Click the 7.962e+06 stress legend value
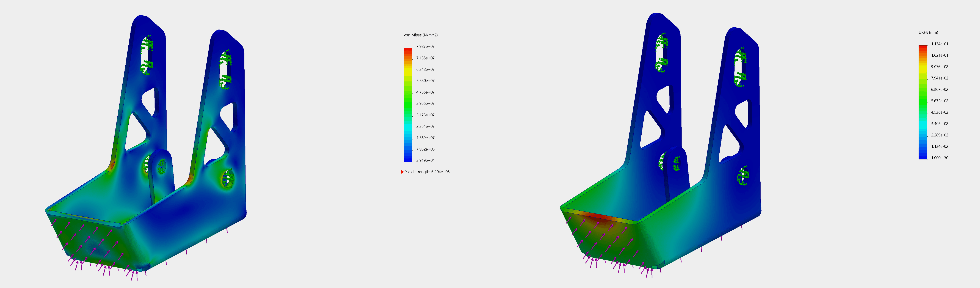The image size is (980, 288). (425, 149)
